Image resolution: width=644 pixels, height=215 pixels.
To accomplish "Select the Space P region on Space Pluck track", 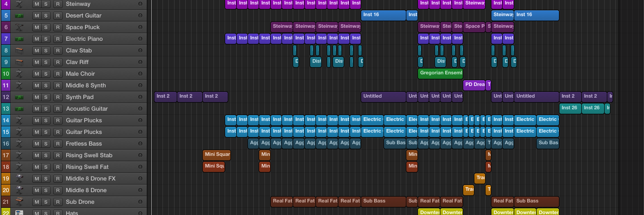I will coord(474,27).
